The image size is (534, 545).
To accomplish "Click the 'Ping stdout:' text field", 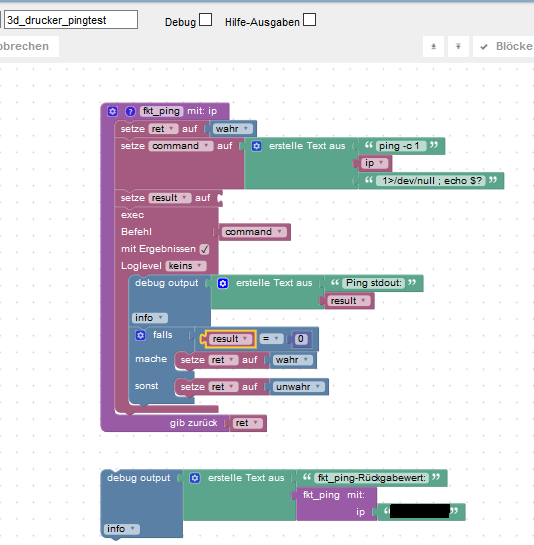I will [374, 283].
